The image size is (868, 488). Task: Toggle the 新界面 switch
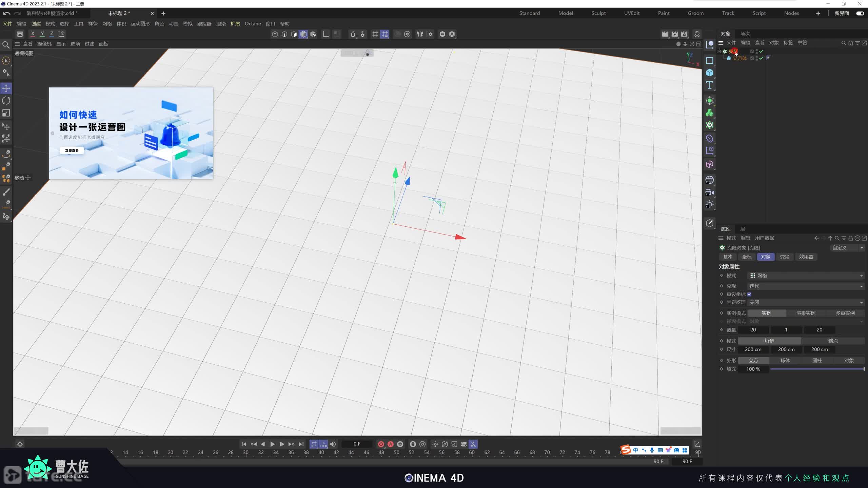pos(860,13)
